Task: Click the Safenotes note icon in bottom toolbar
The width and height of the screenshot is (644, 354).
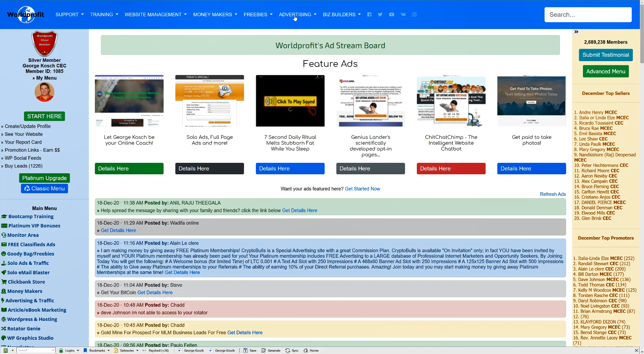Action: [116, 350]
